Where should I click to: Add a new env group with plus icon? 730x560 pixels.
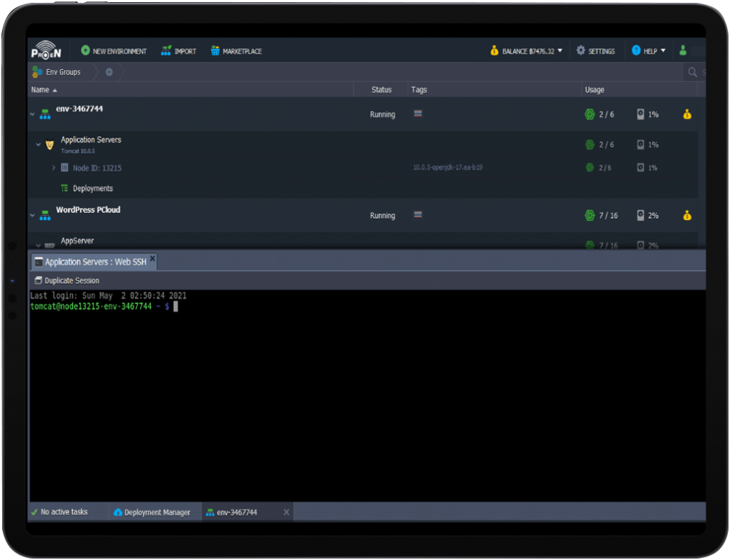coord(109,72)
